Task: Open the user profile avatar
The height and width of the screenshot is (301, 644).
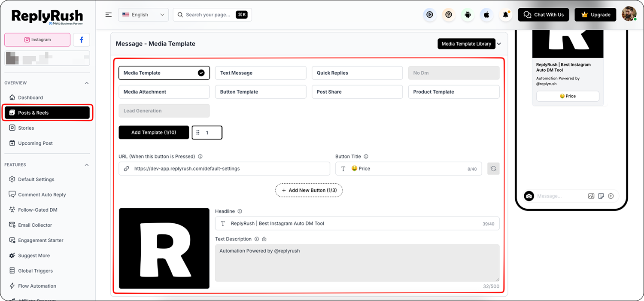Action: 629,14
